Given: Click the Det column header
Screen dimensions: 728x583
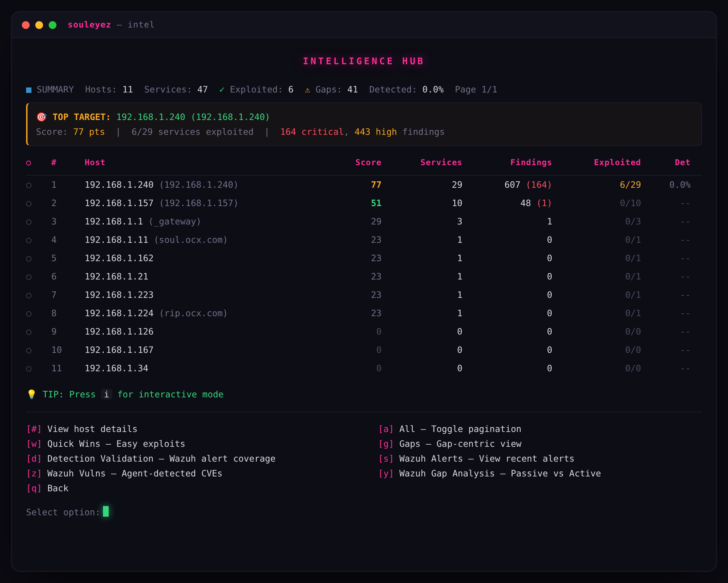Looking at the screenshot, I should tap(682, 162).
